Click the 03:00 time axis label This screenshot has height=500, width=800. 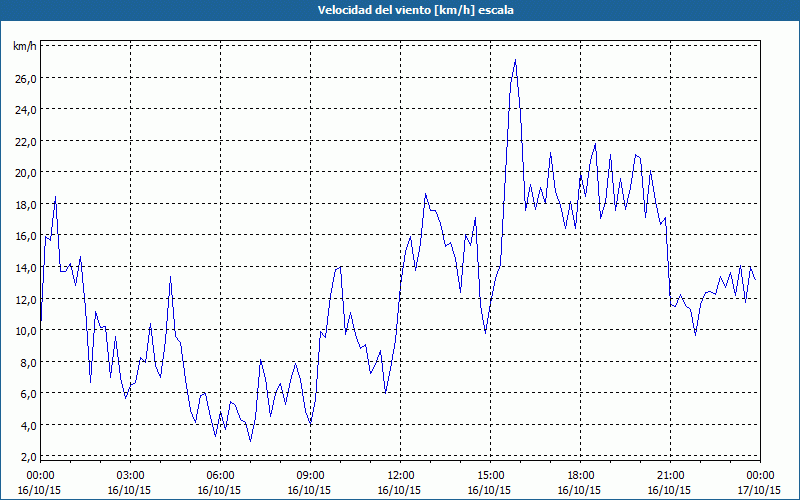point(130,476)
